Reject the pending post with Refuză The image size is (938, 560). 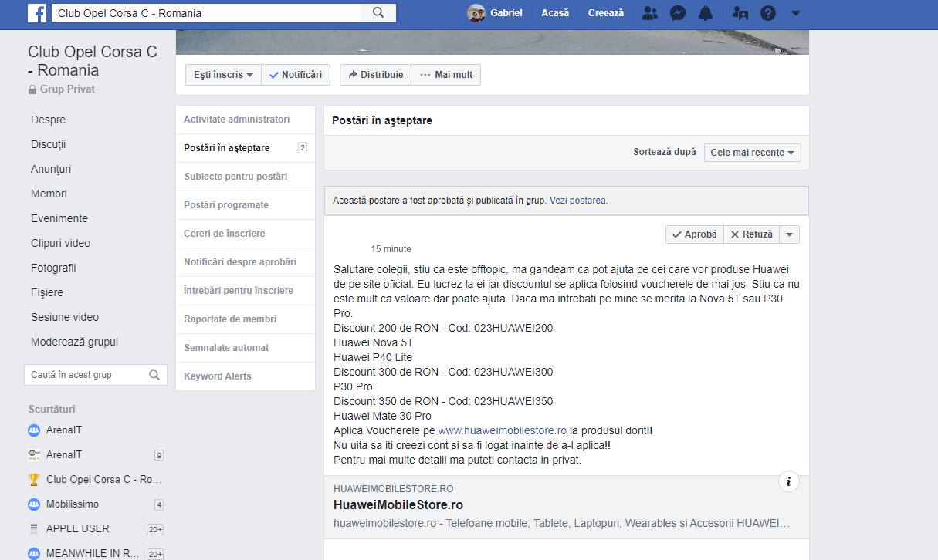point(751,234)
